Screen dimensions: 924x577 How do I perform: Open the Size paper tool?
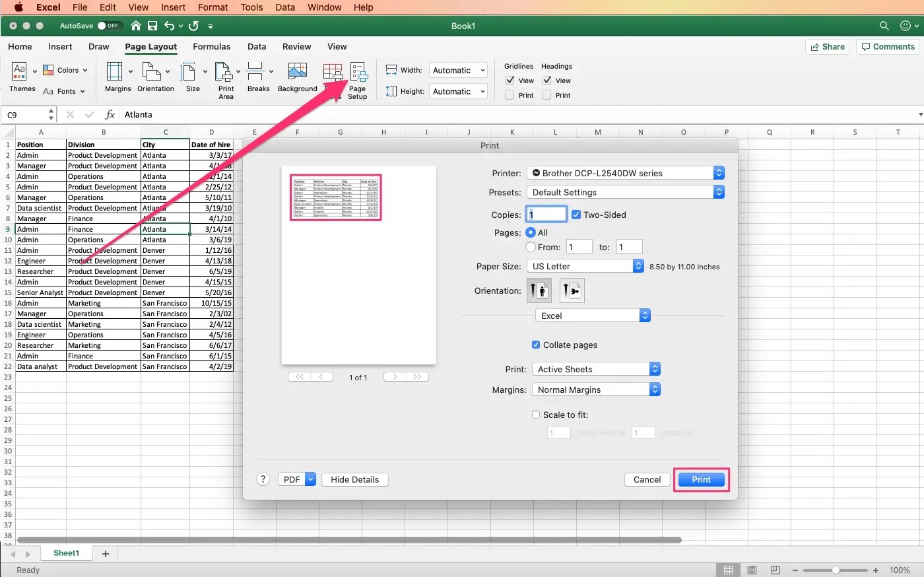(189, 71)
